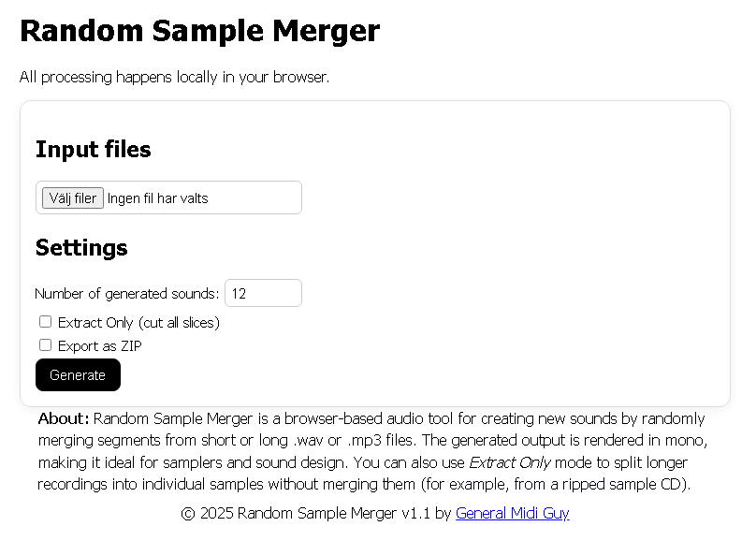Viewport: 756px width, 541px height.
Task: Click the Settings heading
Action: click(x=81, y=248)
